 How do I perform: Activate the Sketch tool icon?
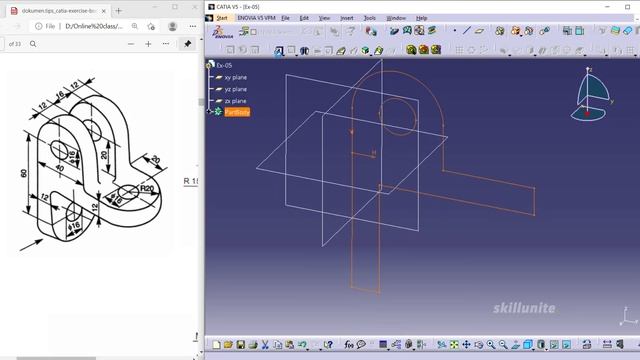[x=279, y=51]
